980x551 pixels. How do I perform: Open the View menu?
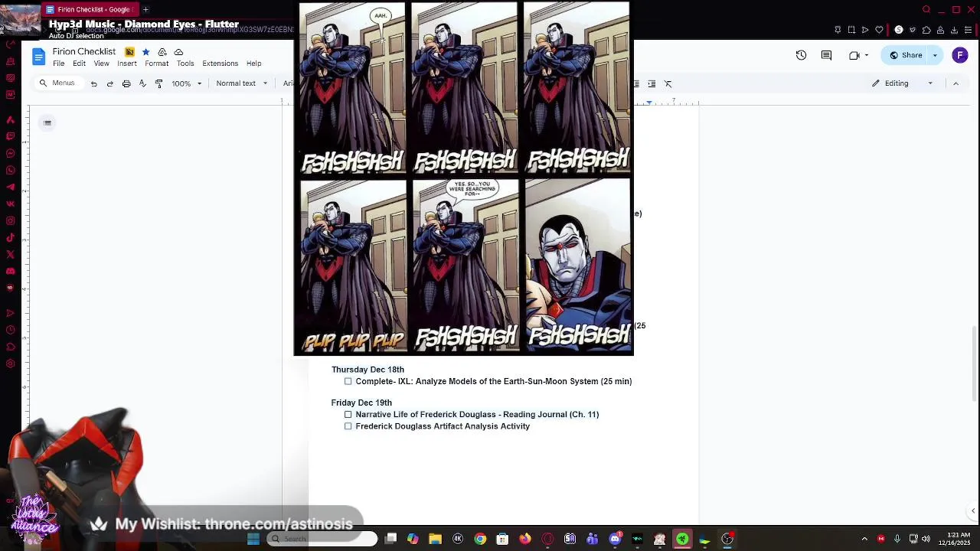click(x=101, y=64)
